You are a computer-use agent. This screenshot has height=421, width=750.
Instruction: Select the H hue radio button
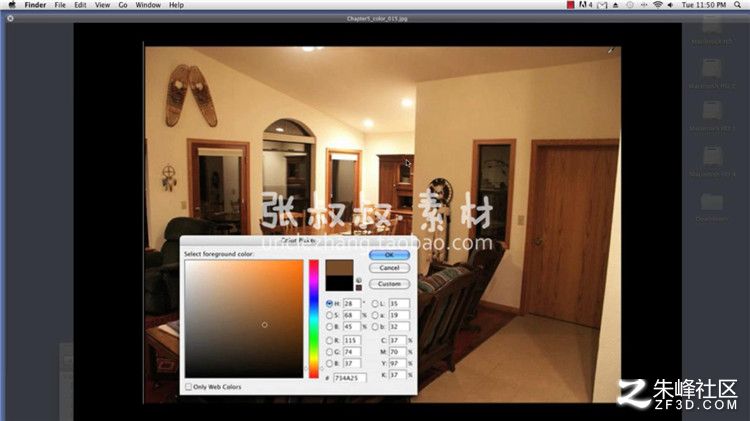(329, 303)
